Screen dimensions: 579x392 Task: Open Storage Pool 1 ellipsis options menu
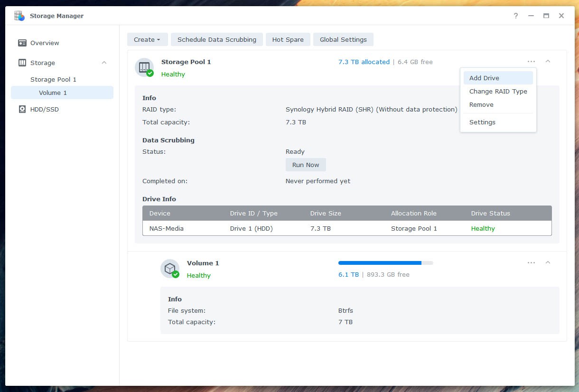531,61
